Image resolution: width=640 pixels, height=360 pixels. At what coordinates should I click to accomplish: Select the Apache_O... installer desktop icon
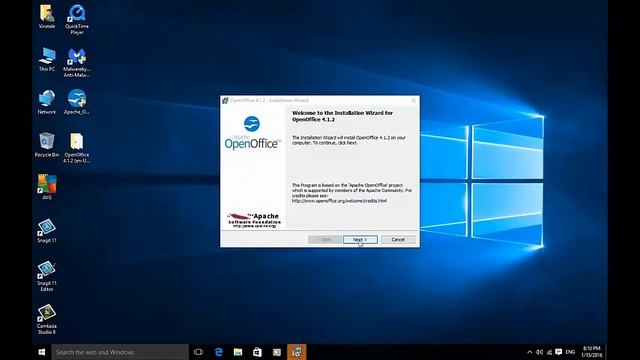(x=77, y=102)
